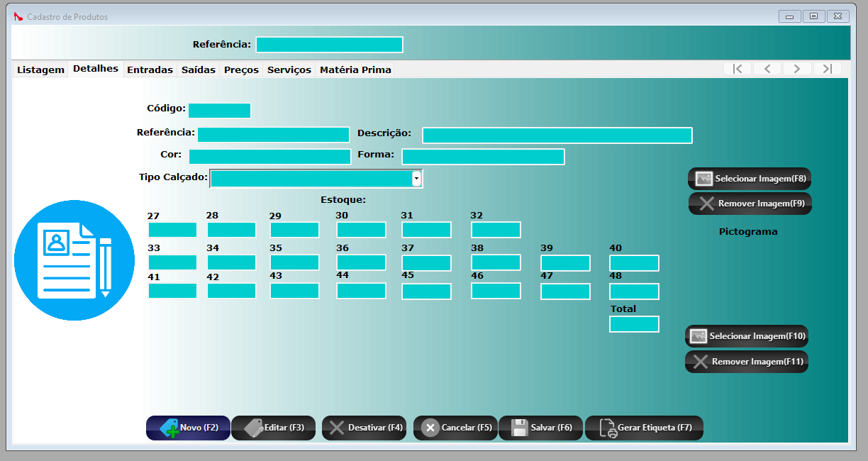The height and width of the screenshot is (461, 868).
Task: Switch to the Serviços tab
Action: tap(289, 70)
